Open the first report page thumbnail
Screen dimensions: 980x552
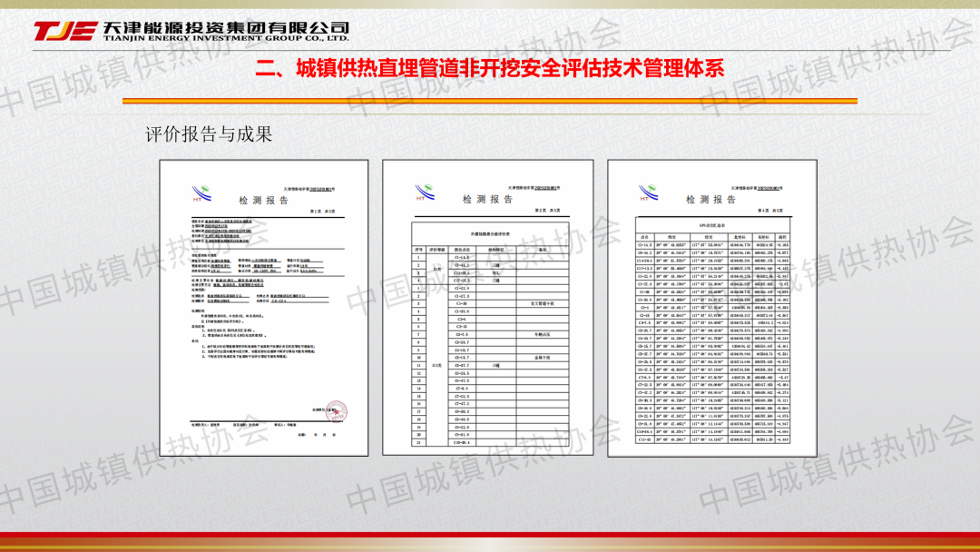point(263,309)
